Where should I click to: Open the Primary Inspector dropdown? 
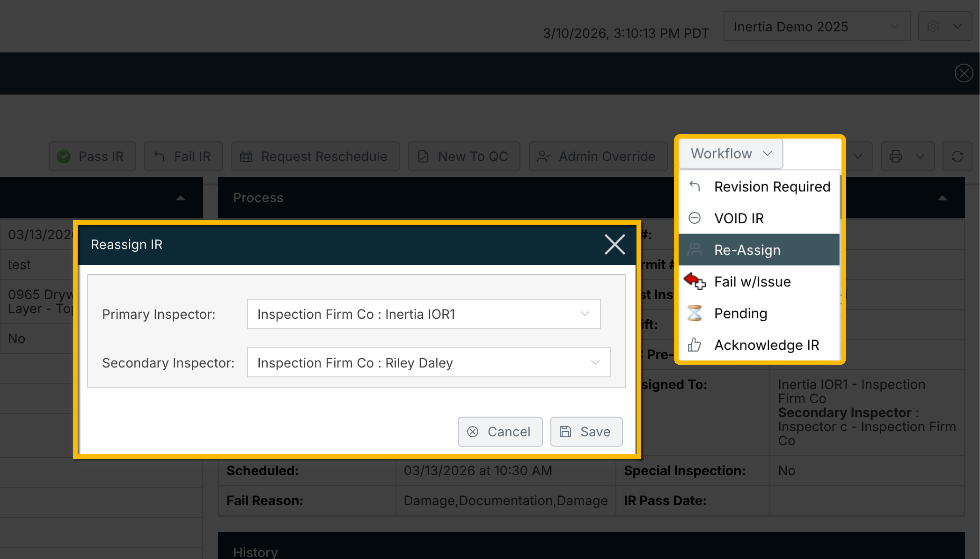coord(424,314)
